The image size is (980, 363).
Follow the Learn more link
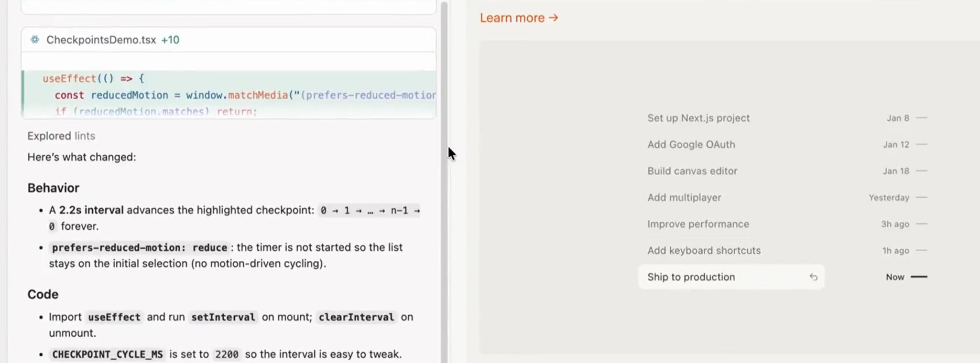[519, 18]
